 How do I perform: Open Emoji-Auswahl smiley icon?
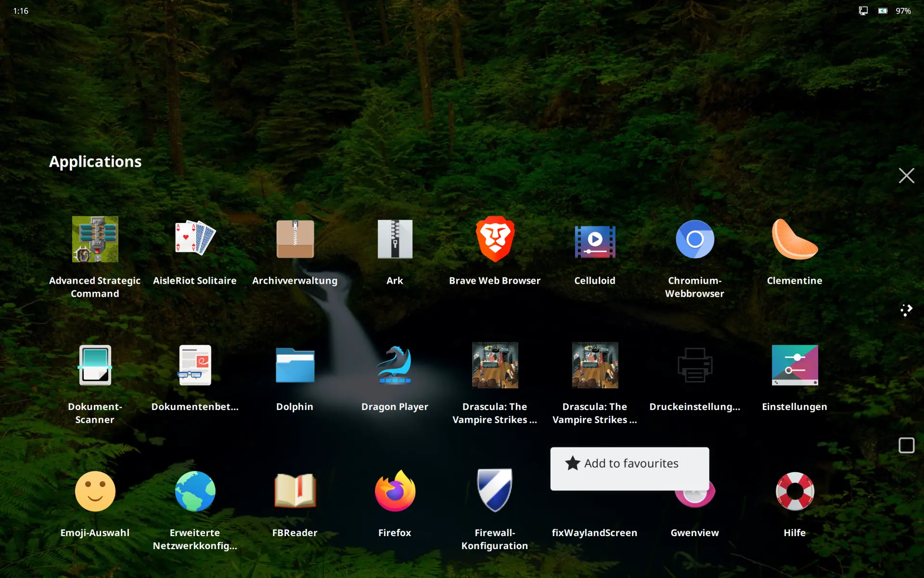[95, 491]
